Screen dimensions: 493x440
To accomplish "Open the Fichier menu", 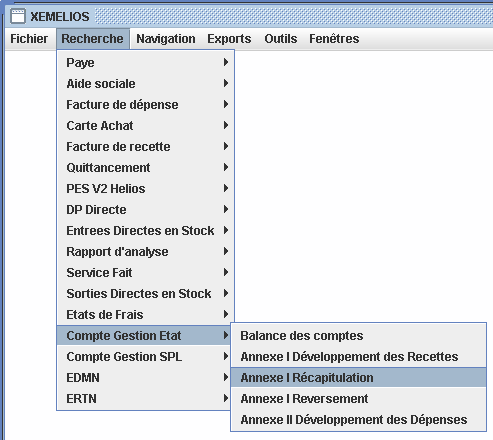I will click(29, 39).
